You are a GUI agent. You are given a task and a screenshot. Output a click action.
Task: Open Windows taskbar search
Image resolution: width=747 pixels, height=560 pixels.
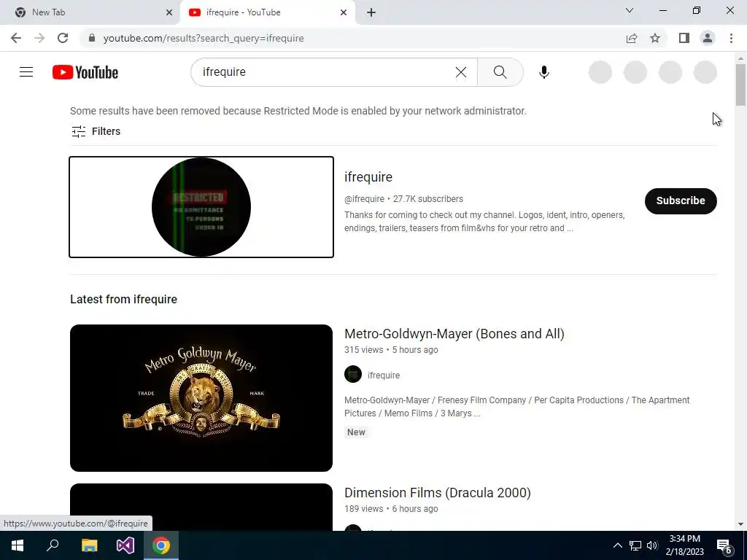point(53,545)
